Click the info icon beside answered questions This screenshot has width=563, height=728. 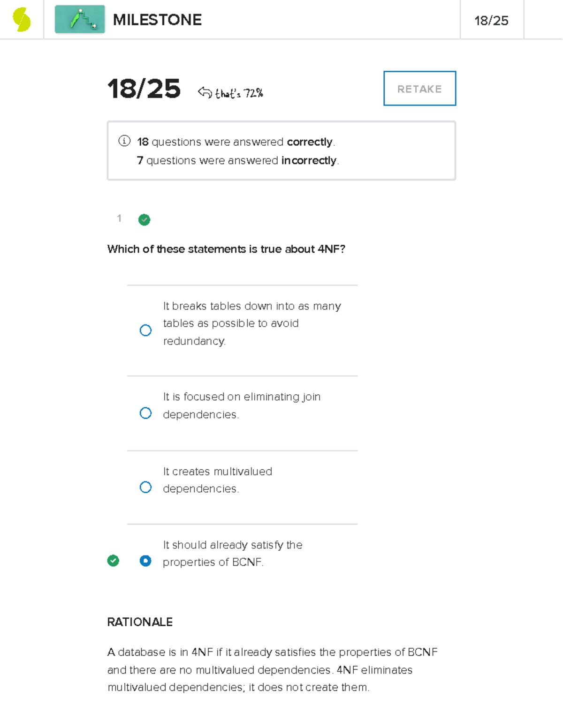[x=124, y=141]
